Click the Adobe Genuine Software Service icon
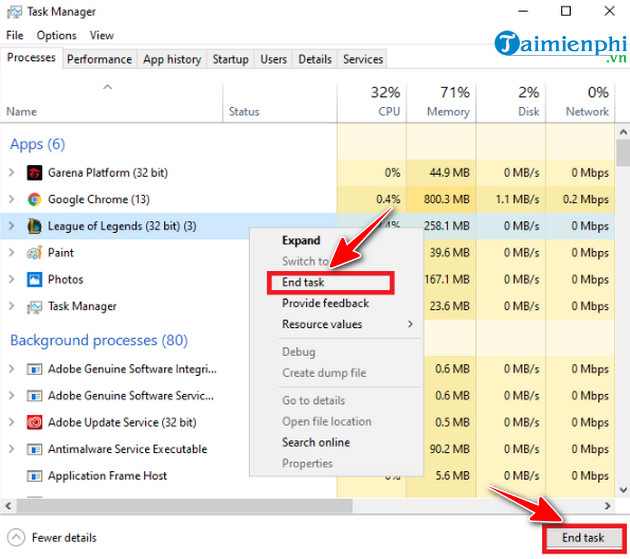The width and height of the screenshot is (630, 559). click(34, 396)
